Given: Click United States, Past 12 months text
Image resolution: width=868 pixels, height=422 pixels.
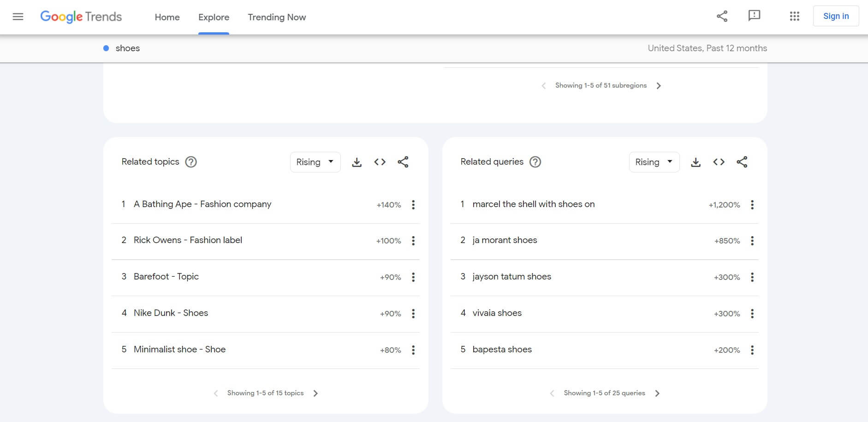Looking at the screenshot, I should pyautogui.click(x=707, y=48).
